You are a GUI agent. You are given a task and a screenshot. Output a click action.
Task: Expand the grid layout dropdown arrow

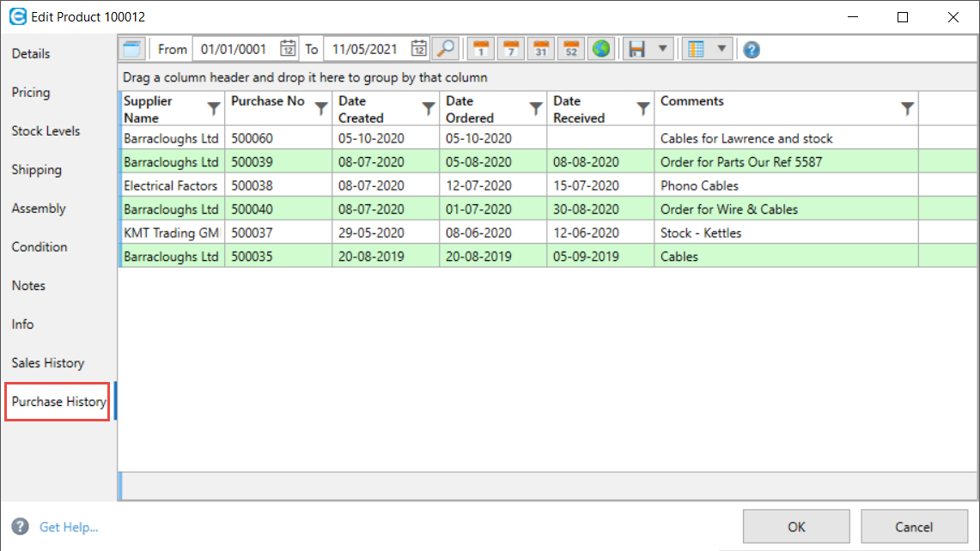tap(721, 49)
